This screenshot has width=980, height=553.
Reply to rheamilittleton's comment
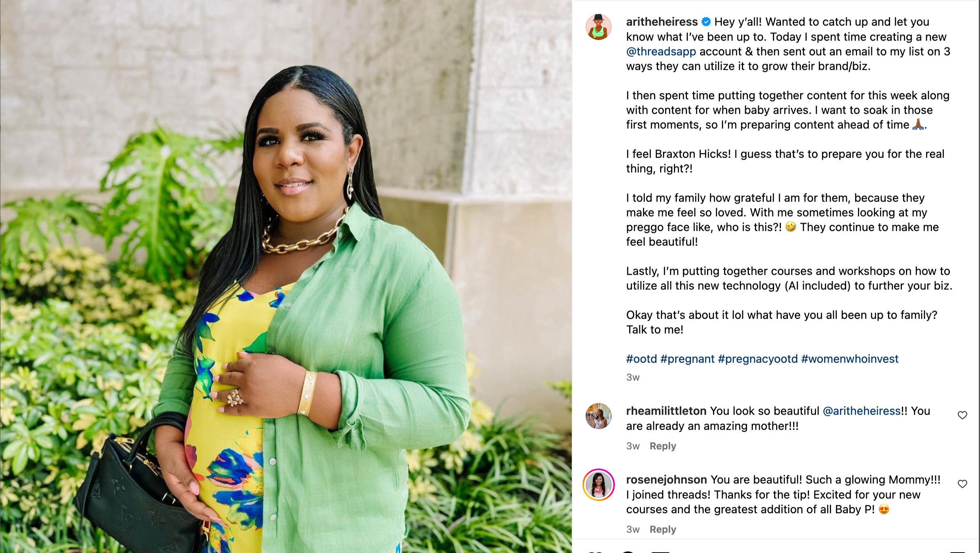663,446
